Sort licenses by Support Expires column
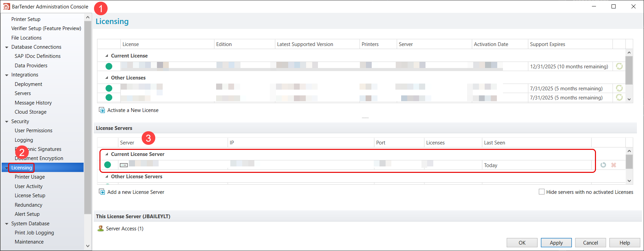Screen dimensions: 644x251 click(x=570, y=44)
